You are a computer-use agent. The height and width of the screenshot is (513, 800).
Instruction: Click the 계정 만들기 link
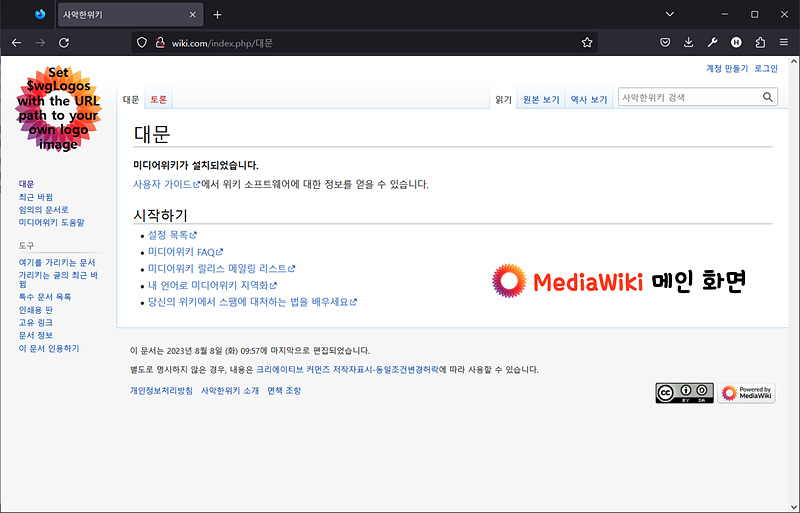[727, 68]
